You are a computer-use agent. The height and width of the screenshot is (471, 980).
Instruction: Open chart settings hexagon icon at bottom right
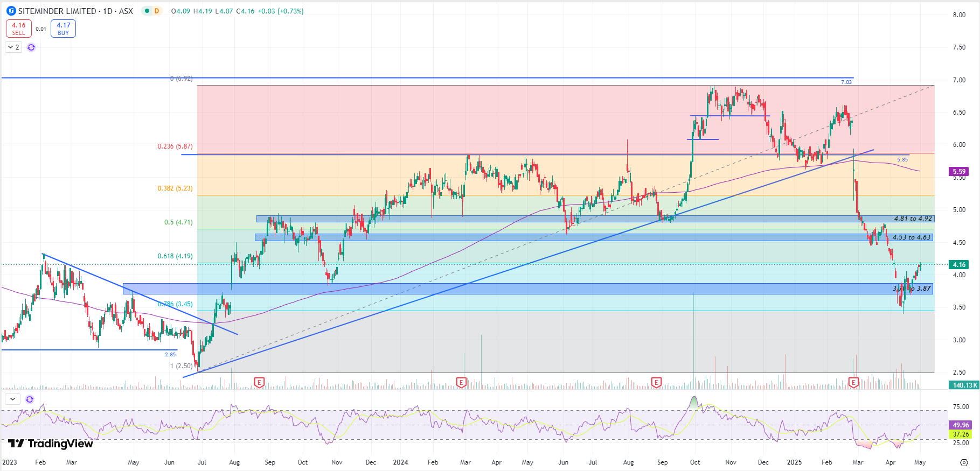click(964, 462)
